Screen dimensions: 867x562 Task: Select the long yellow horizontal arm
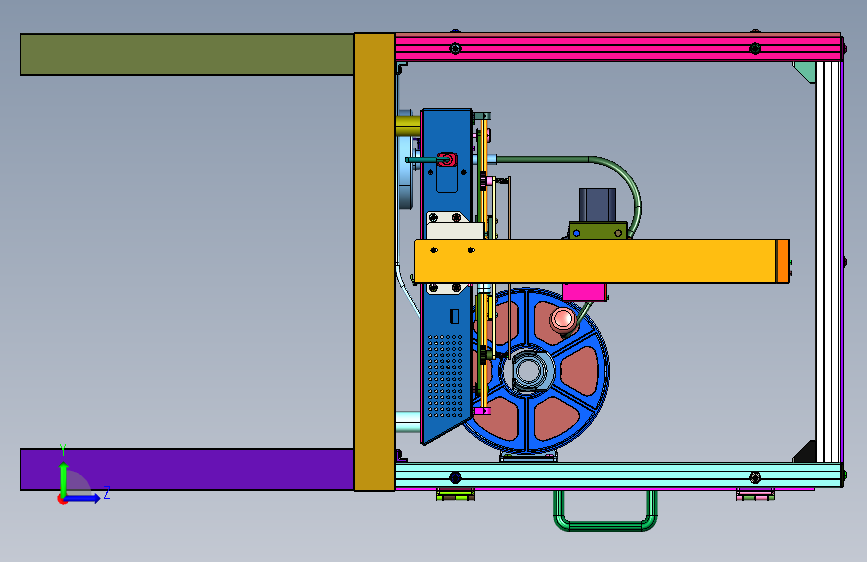pyautogui.click(x=595, y=261)
